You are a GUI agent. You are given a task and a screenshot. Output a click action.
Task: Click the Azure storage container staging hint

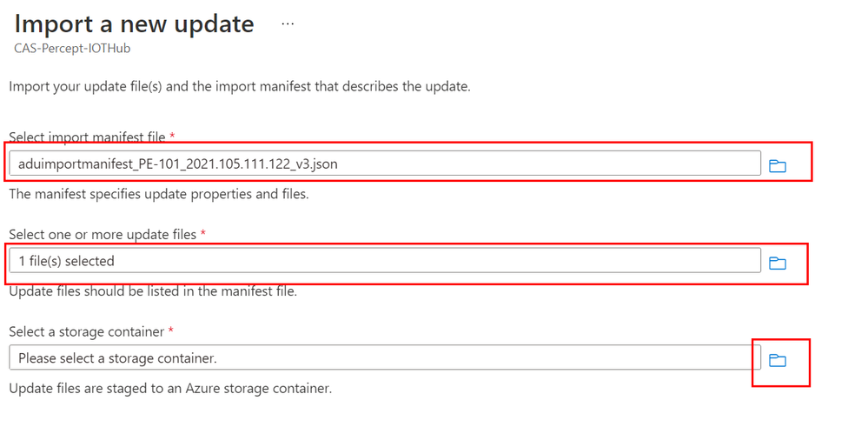(170, 389)
